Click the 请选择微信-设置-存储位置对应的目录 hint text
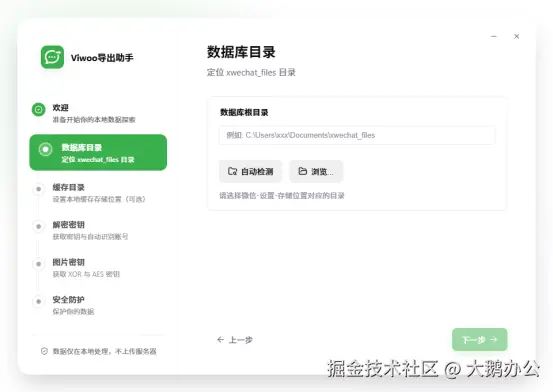 [x=281, y=195]
